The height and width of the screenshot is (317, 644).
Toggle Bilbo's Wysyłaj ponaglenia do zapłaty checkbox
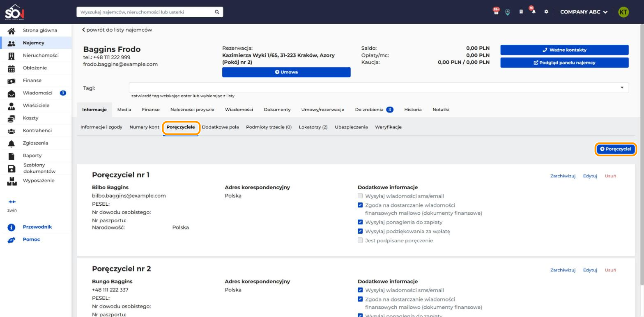360,223
